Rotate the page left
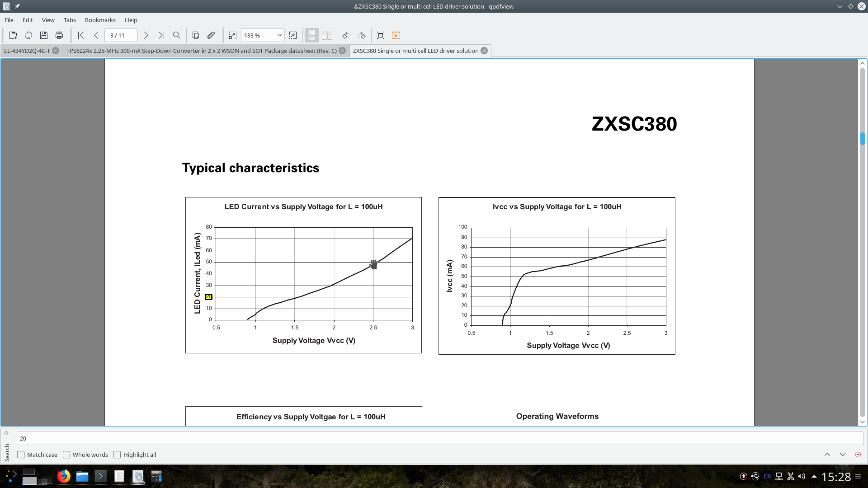 [x=346, y=35]
